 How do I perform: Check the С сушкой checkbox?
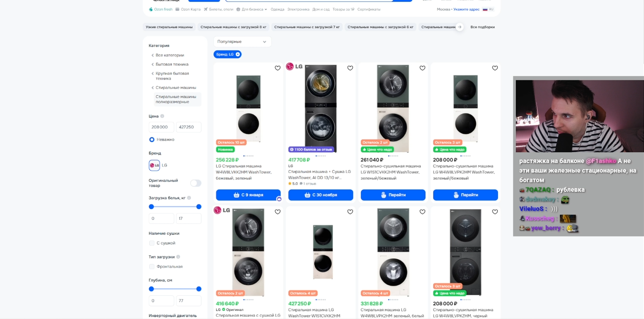pyautogui.click(x=152, y=243)
